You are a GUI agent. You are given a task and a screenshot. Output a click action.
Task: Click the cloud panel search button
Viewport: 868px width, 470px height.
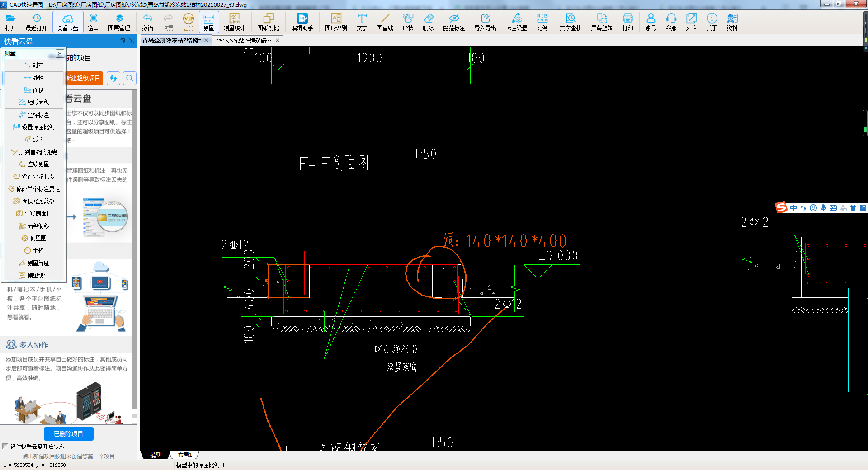coord(130,78)
